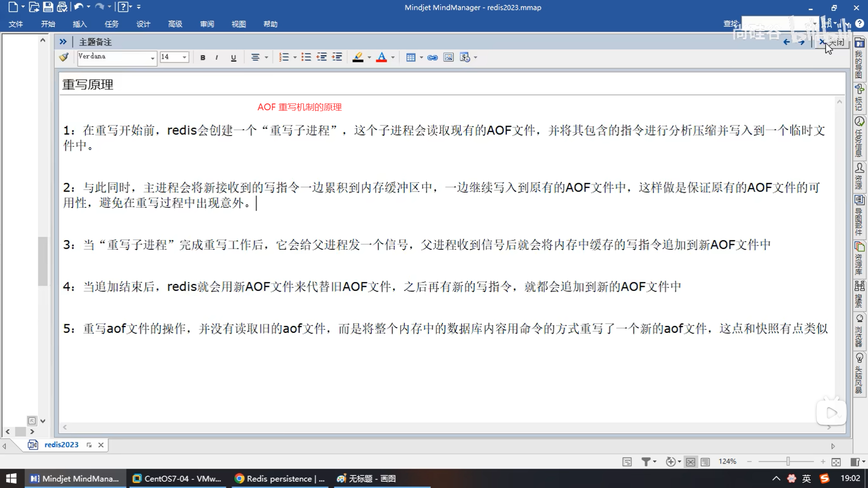Insert an image into the note
Screen dimensions: 868x488
click(448, 57)
